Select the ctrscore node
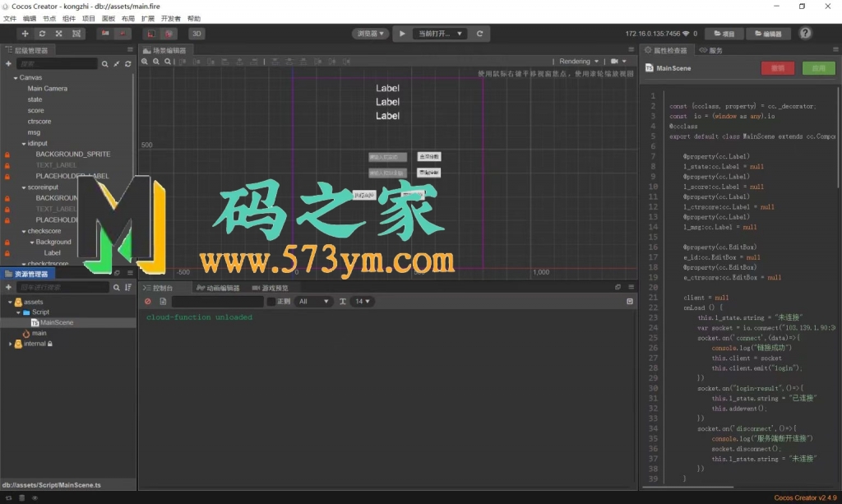This screenshot has width=842, height=504. [x=39, y=122]
